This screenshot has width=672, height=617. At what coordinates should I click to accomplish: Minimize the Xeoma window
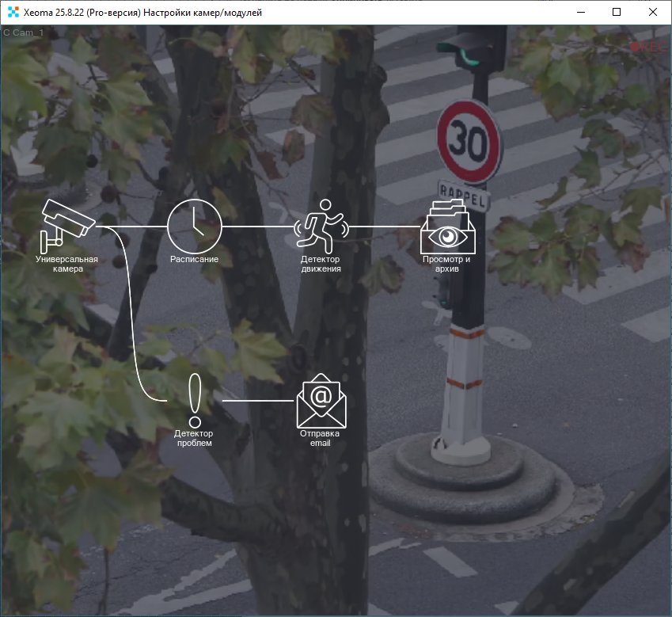point(580,13)
